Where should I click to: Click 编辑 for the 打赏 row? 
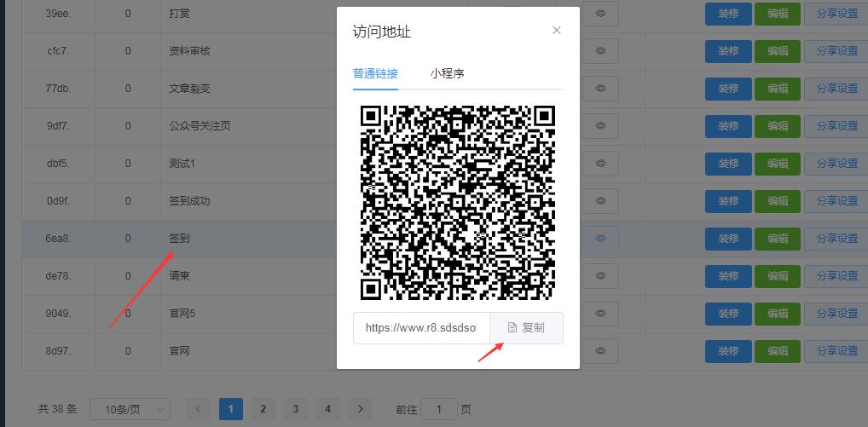tap(778, 14)
